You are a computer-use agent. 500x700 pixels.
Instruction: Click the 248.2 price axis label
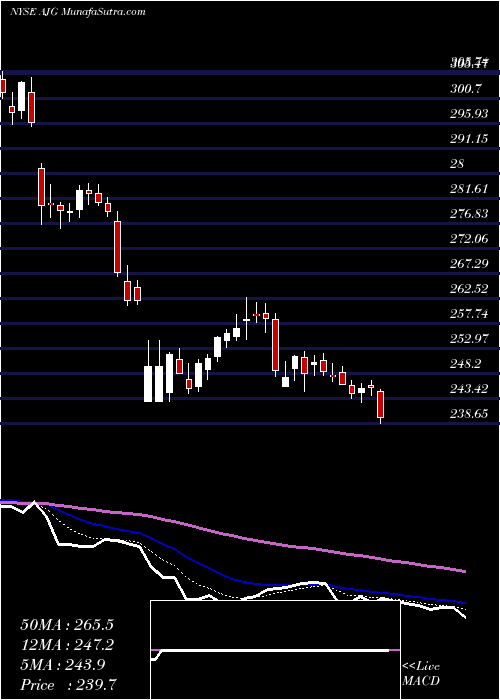[466, 364]
